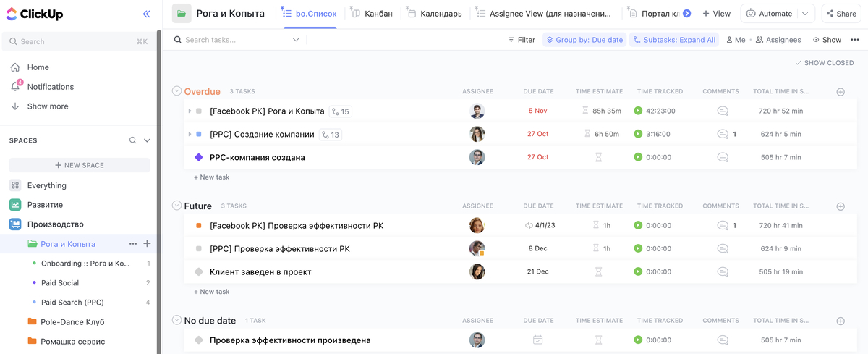Toggle the Me filter
This screenshot has height=354, width=868.
point(736,40)
